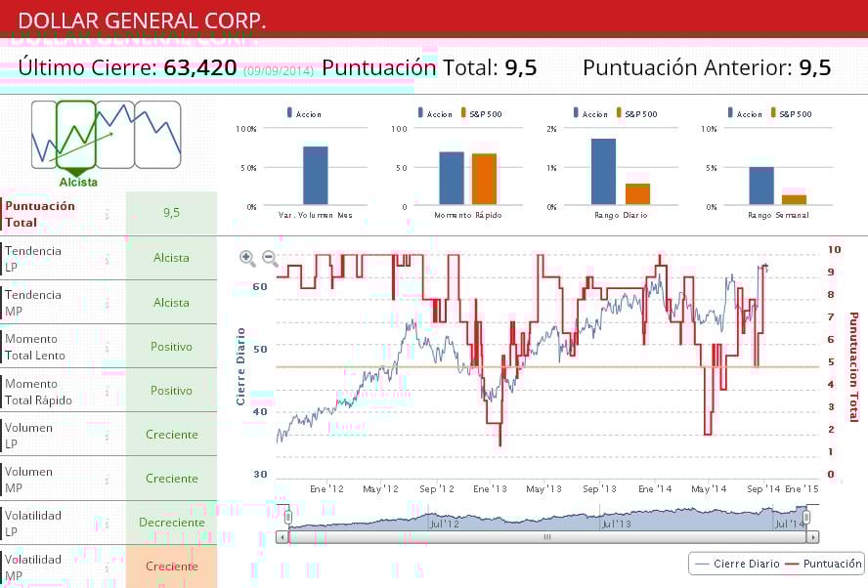Click the Volumen LP row label
This screenshot has width=868, height=588.
click(x=28, y=436)
